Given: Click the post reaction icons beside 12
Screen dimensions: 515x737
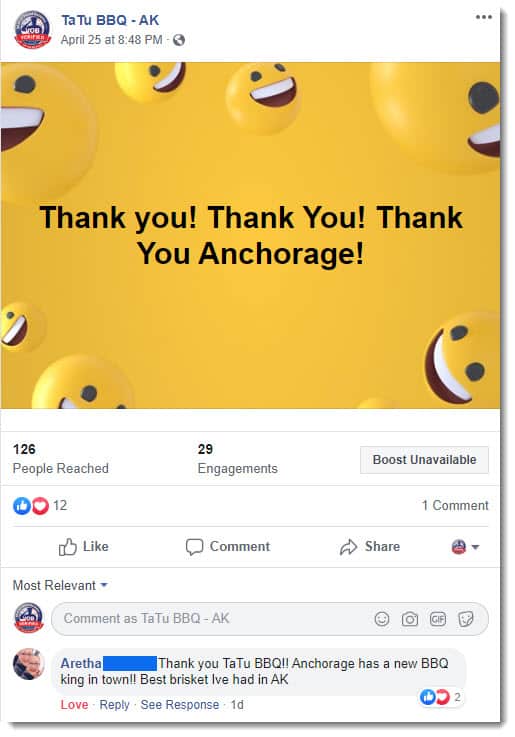Looking at the screenshot, I should point(31,506).
